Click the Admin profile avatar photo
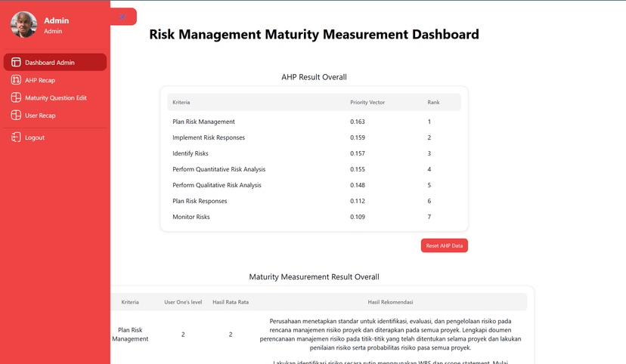 23,25
